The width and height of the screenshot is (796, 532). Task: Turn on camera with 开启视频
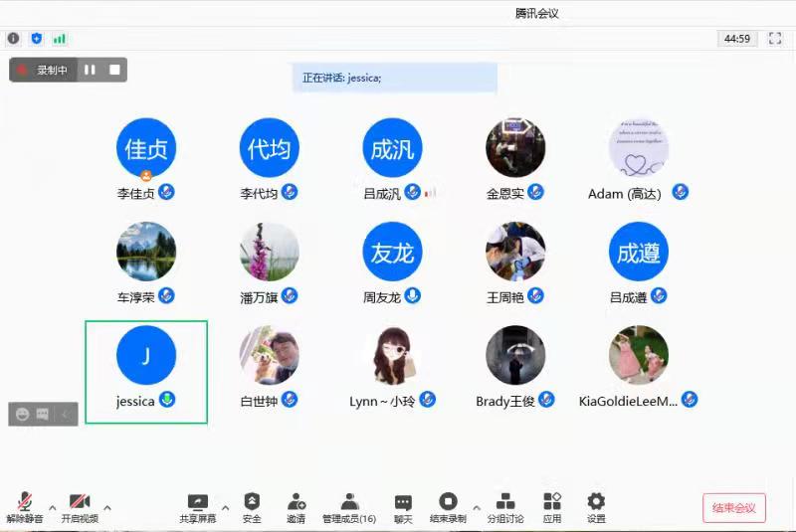80,507
